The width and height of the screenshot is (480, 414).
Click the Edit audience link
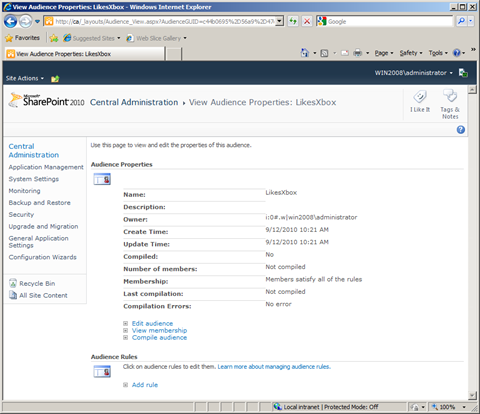point(152,323)
